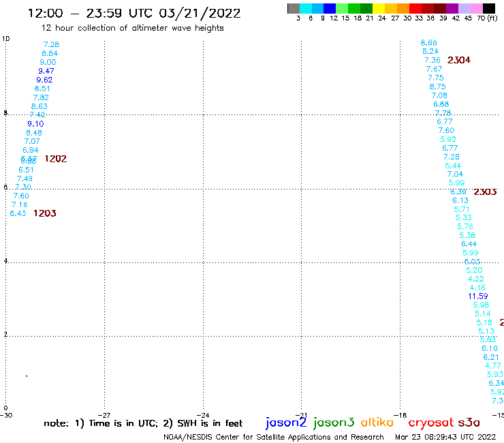Click the wave height value 7.04
The height and width of the screenshot is (443, 504).
click(455, 174)
